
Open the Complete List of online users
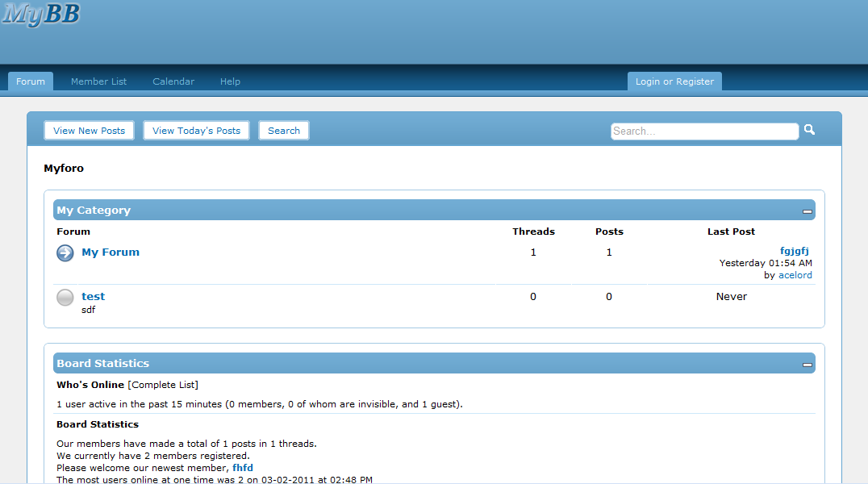point(163,385)
